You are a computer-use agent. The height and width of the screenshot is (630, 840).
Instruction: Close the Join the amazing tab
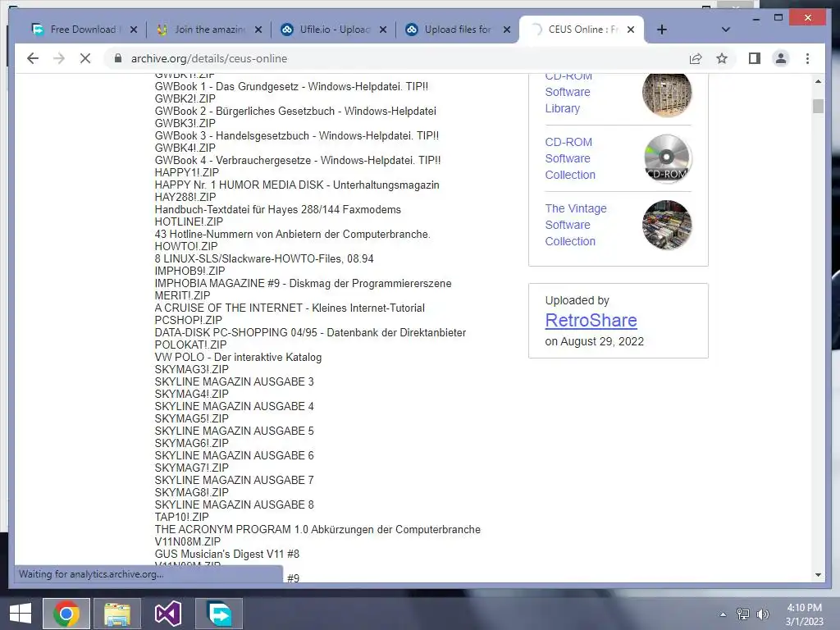pos(258,30)
